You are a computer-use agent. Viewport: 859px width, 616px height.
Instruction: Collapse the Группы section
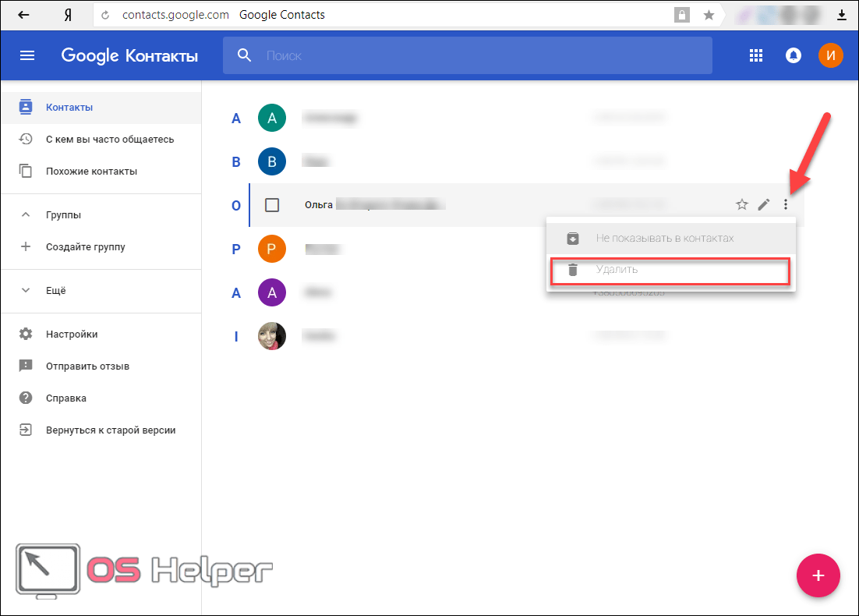click(x=26, y=215)
